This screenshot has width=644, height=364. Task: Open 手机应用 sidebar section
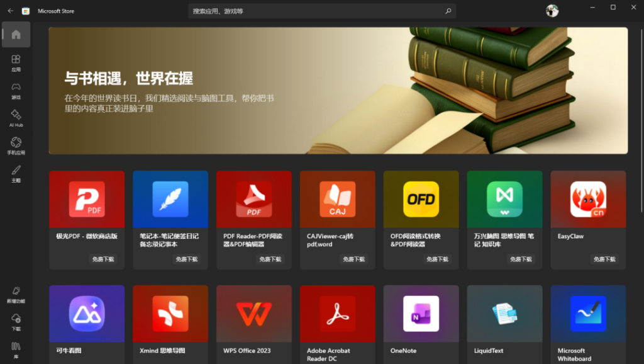(x=16, y=146)
